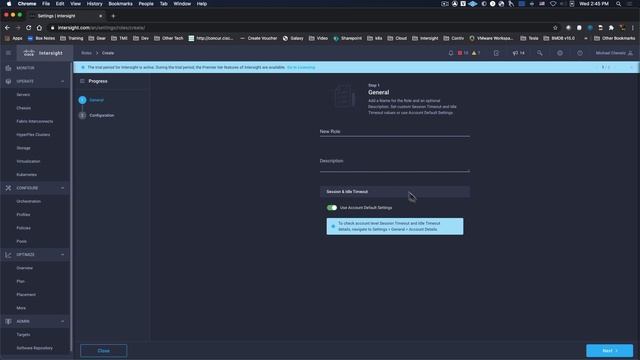Click the Configure tools icon in sidebar
The width and height of the screenshot is (640, 360).
[8, 188]
